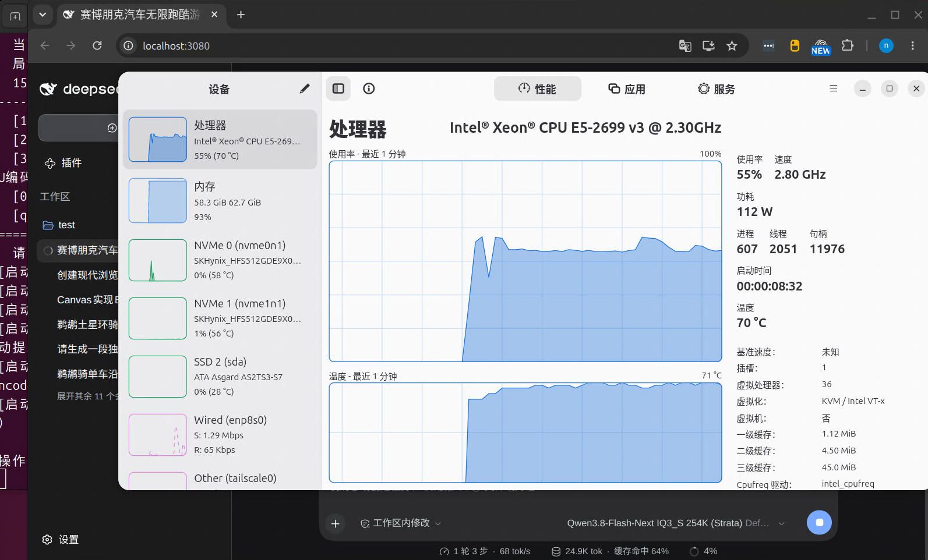Image resolution: width=928 pixels, height=560 pixels.
Task: Go forward in Chrome
Action: 70,45
